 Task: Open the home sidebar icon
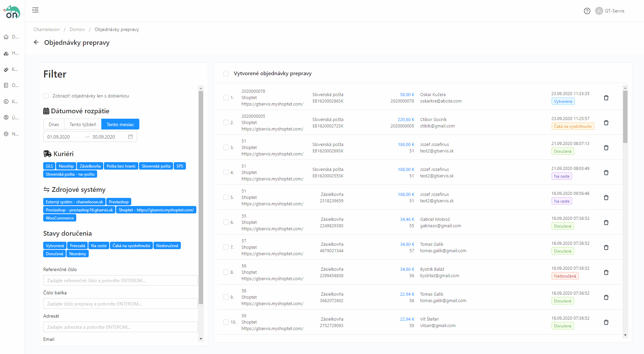tap(6, 37)
